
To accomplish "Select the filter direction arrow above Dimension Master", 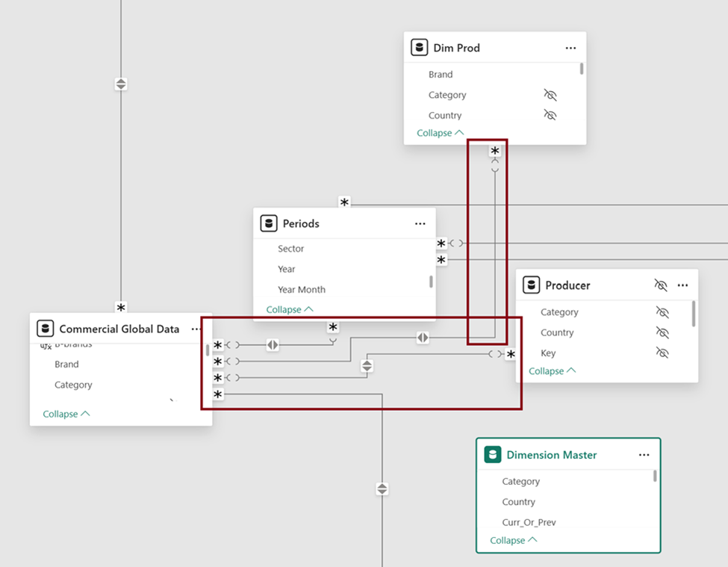I will click(x=382, y=489).
